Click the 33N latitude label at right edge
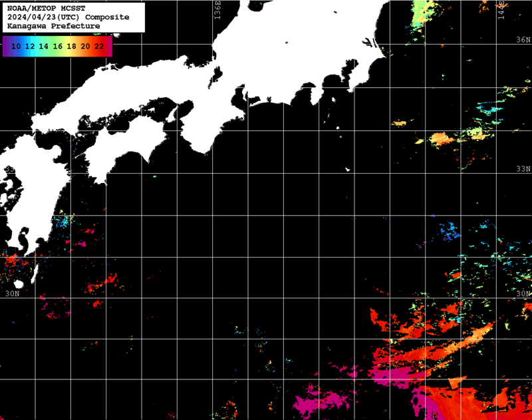532x420 pixels. pos(523,169)
